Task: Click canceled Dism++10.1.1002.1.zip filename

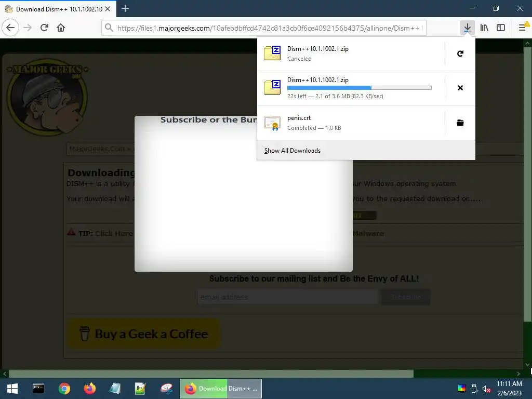Action: (318, 48)
